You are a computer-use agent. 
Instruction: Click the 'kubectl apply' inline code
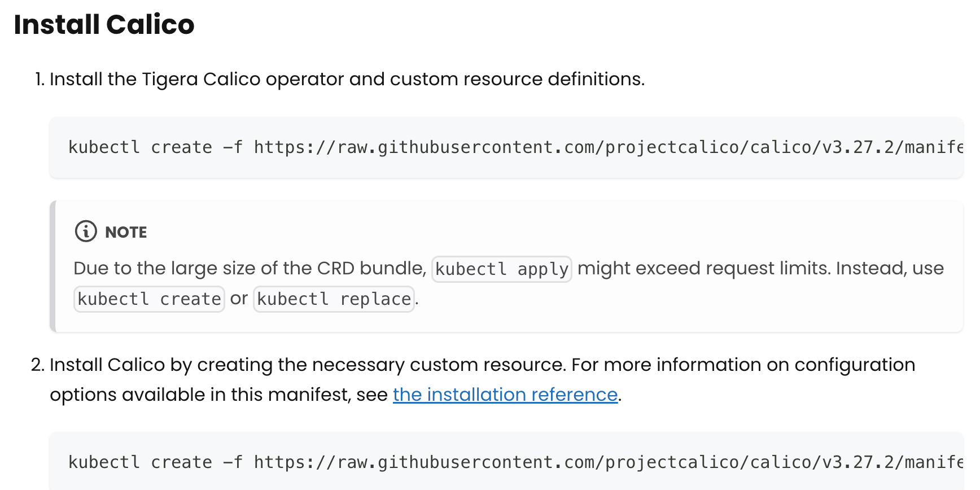tap(501, 269)
